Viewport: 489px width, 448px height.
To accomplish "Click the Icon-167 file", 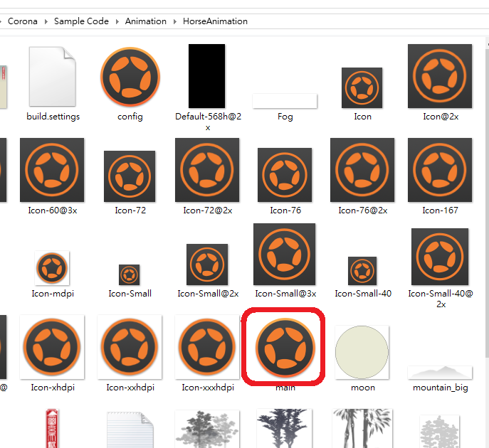I will pyautogui.click(x=440, y=170).
